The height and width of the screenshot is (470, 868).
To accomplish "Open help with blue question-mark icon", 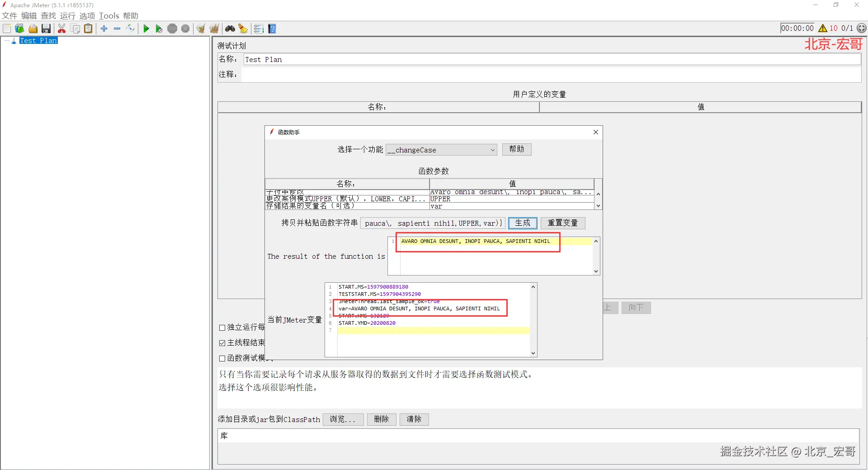I will tap(272, 28).
